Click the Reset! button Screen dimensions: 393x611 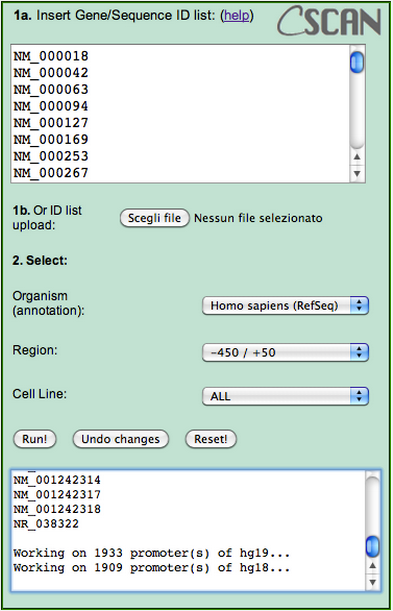pyautogui.click(x=211, y=439)
